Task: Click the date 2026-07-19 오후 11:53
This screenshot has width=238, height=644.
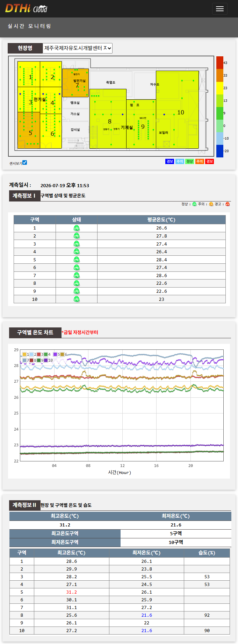Action: [65, 185]
